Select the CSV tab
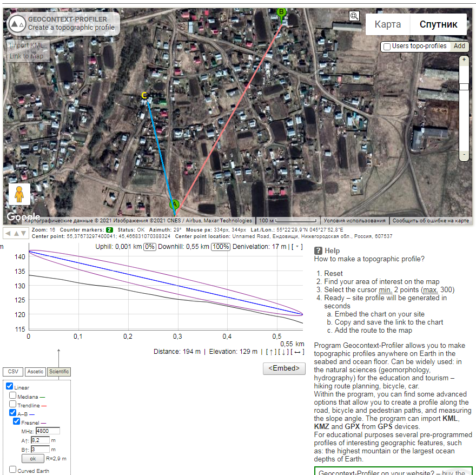 tap(13, 372)
